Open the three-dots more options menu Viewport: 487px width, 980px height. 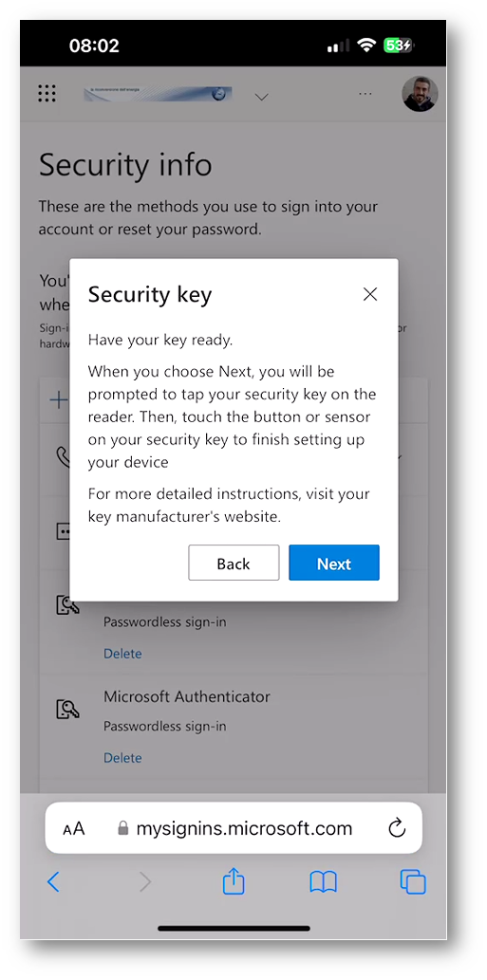[x=365, y=94]
